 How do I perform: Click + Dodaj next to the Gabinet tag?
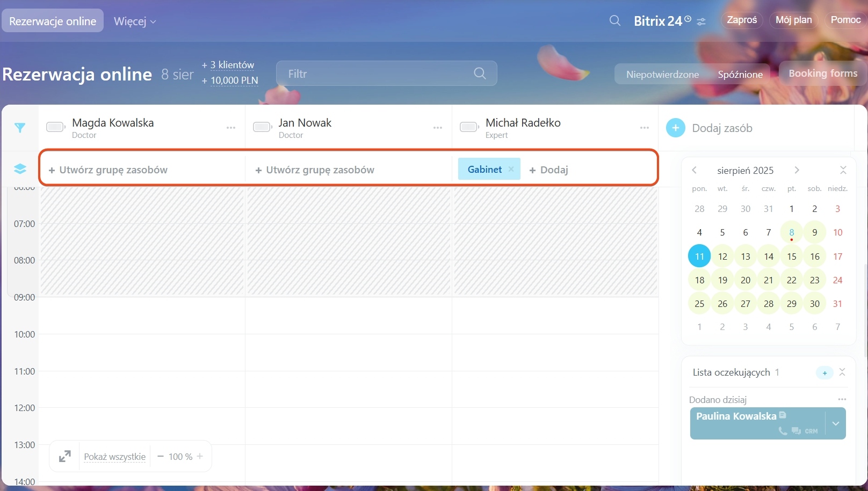click(x=548, y=170)
